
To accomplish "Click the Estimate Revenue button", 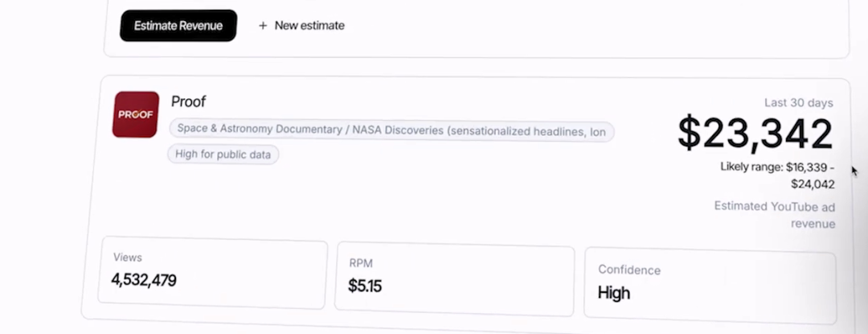I will [x=178, y=26].
